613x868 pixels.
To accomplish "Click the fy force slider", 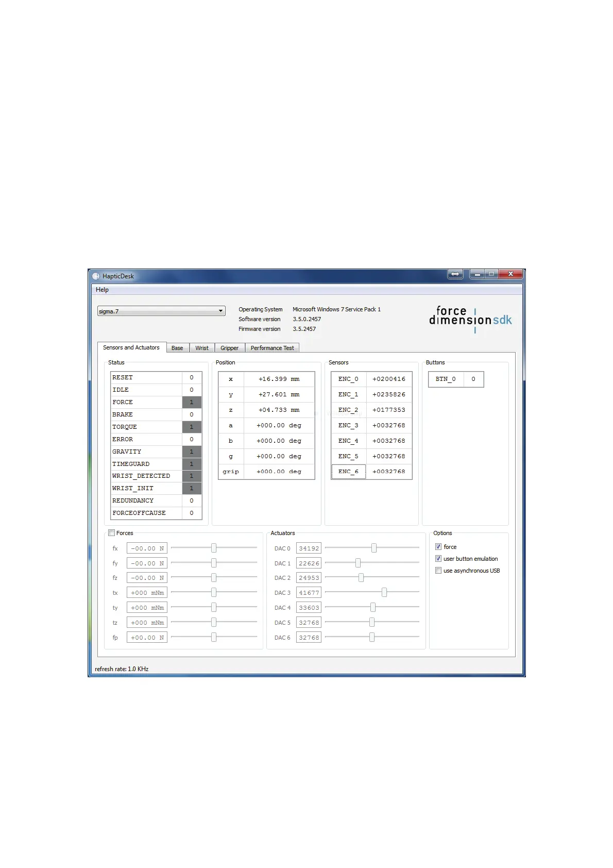I will (214, 563).
